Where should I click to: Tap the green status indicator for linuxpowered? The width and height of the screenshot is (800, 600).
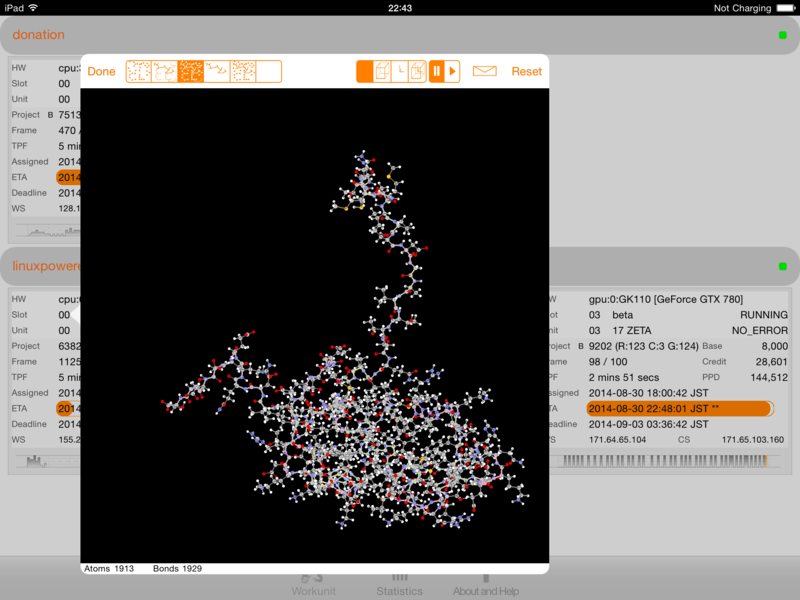click(783, 266)
